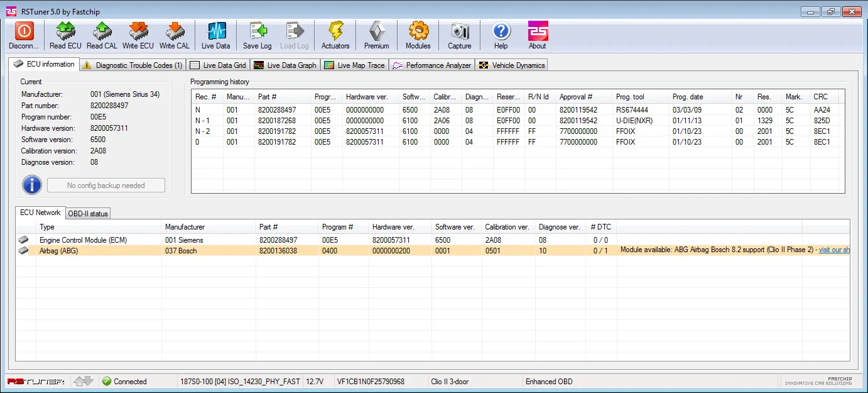Switch to Performance Analyzer tab

point(432,65)
